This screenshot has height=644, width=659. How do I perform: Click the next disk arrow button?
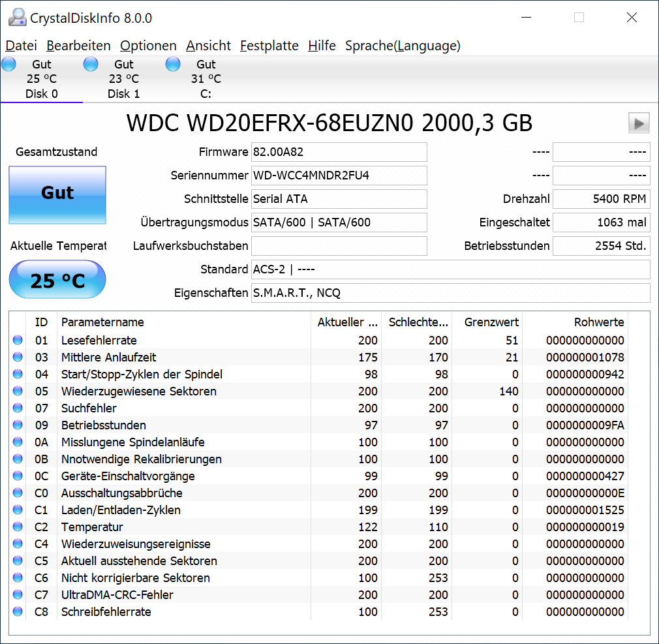click(x=639, y=123)
